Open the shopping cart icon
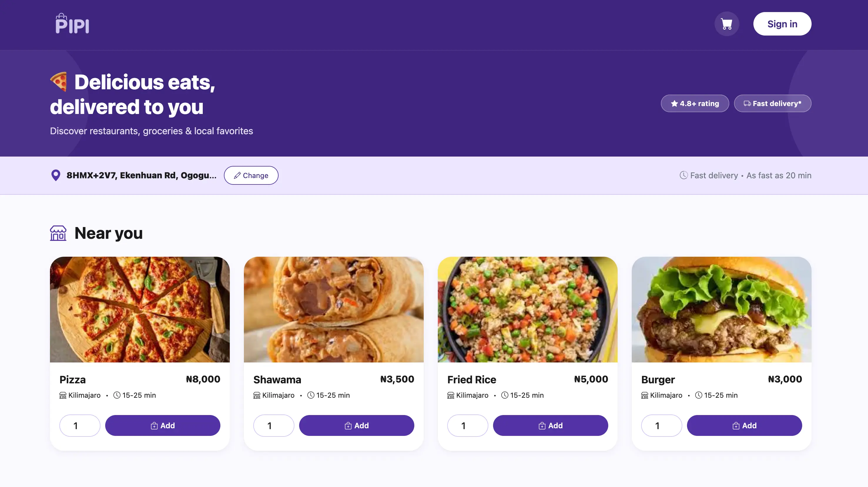Image resolution: width=868 pixels, height=487 pixels. (726, 23)
